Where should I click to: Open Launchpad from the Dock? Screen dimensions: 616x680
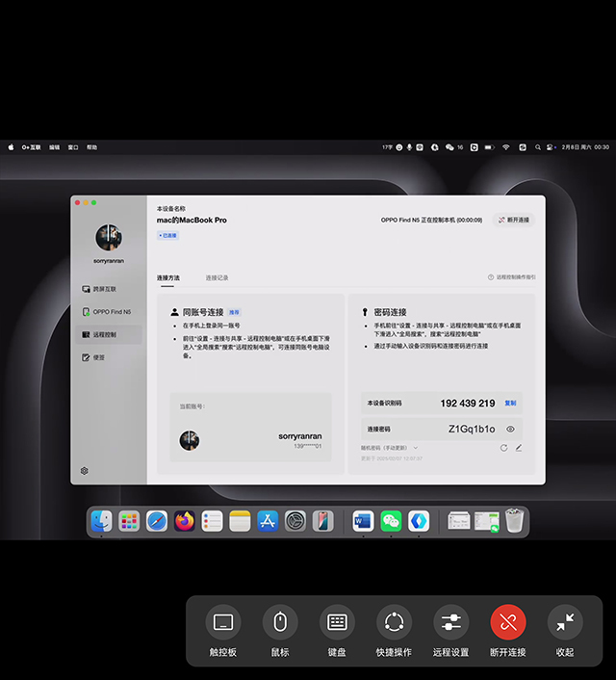point(129,521)
